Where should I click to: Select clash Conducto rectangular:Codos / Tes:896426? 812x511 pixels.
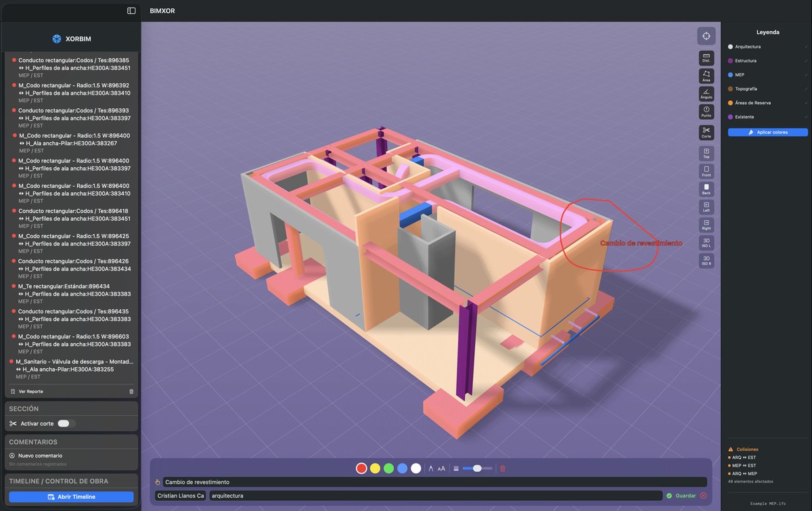(x=72, y=269)
